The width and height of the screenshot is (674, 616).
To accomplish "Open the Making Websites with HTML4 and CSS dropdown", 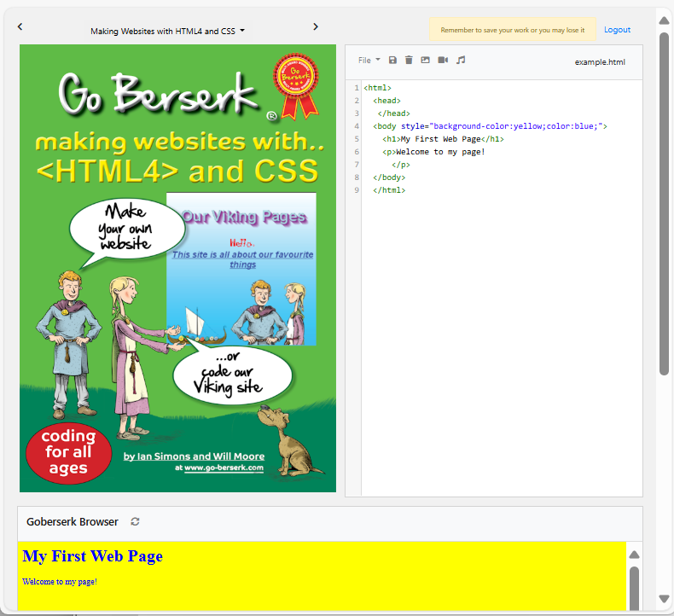I will pyautogui.click(x=167, y=31).
